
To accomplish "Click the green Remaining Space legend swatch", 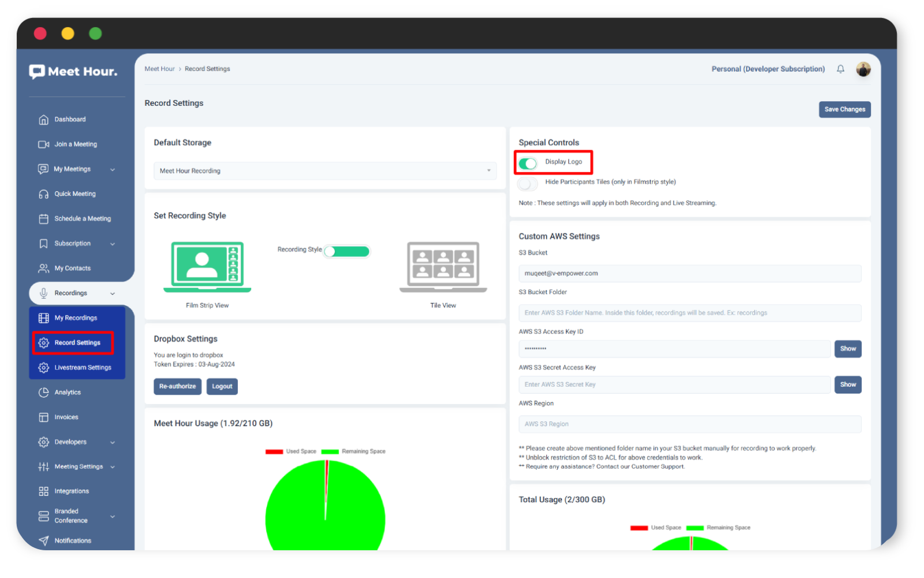I will coord(330,451).
